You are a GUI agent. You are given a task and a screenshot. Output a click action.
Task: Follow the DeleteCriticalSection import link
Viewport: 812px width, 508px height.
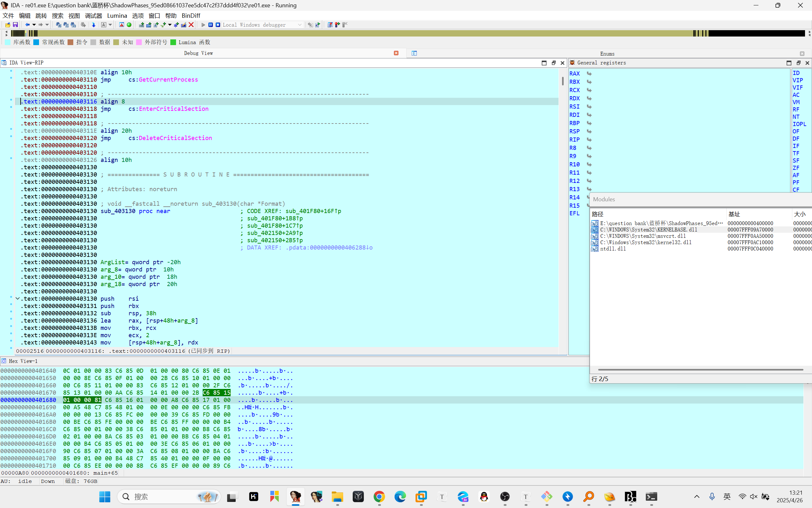tap(175, 138)
